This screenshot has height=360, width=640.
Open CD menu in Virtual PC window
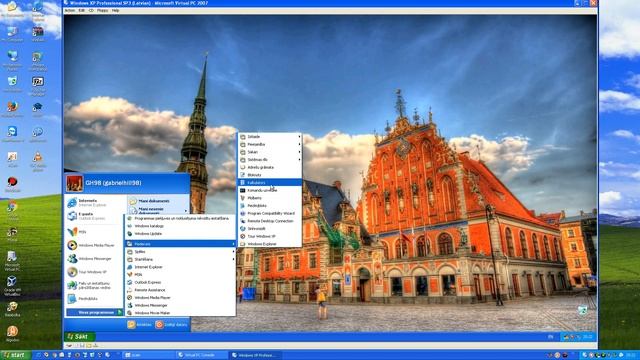[91, 10]
